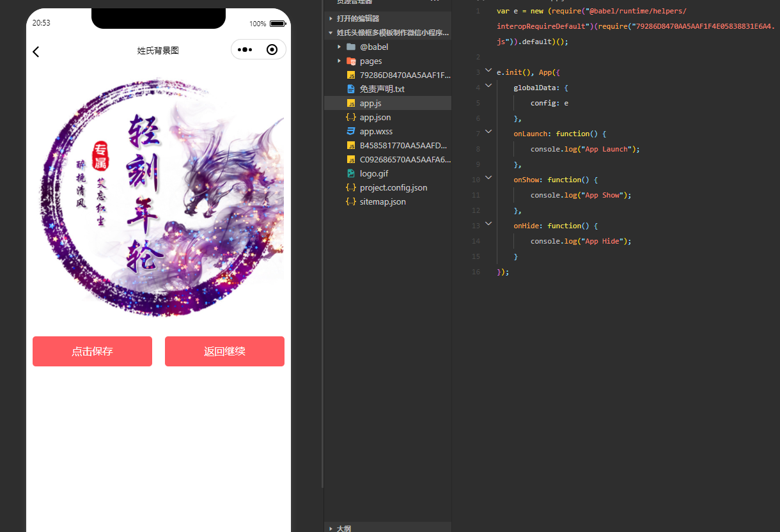The height and width of the screenshot is (532, 780).
Task: Expand the @babel folder
Action: (x=373, y=47)
